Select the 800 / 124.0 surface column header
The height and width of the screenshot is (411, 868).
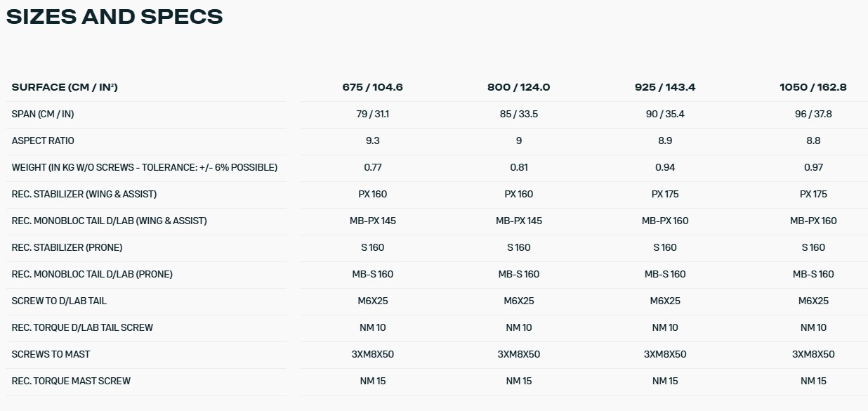click(x=518, y=87)
